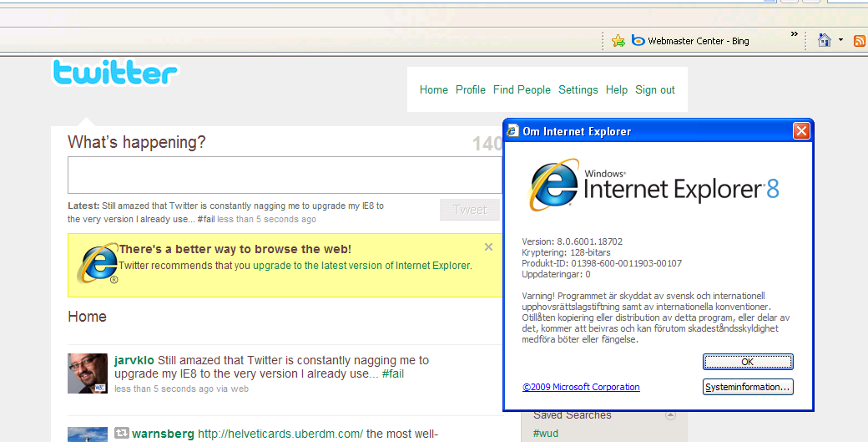The image size is (868, 442).
Task: Click the What's happening text box
Action: click(x=285, y=175)
